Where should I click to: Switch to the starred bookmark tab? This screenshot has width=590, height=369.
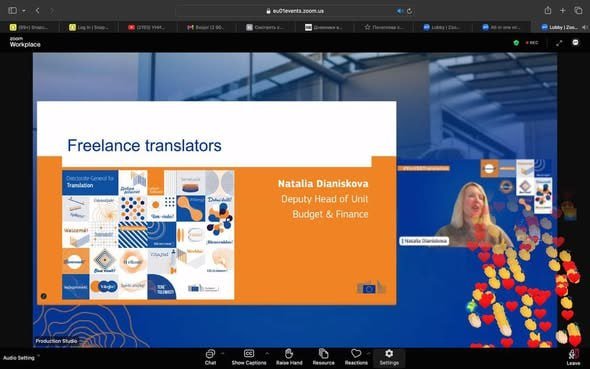(x=383, y=27)
